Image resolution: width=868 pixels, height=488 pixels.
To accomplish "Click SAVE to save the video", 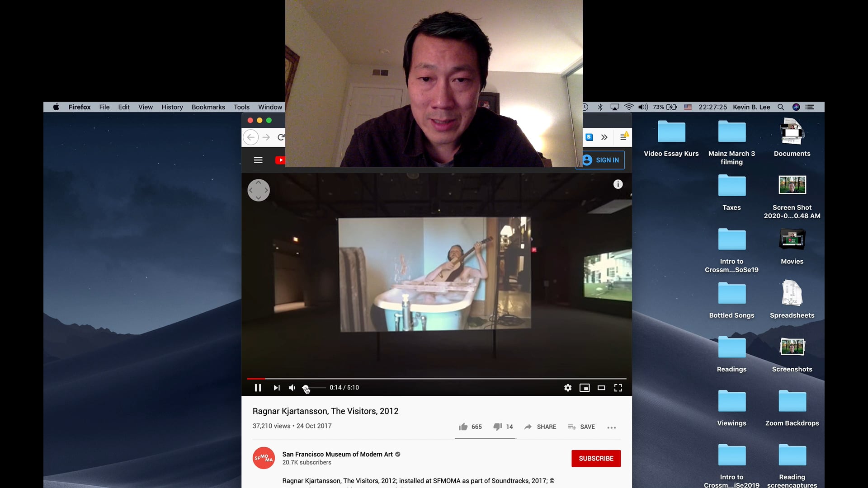I will pyautogui.click(x=582, y=427).
